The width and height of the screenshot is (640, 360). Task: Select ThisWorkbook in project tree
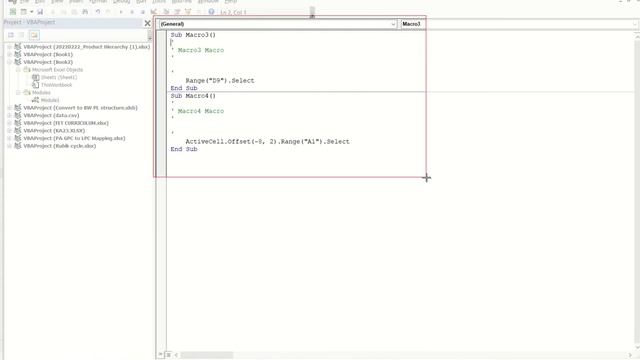point(56,85)
